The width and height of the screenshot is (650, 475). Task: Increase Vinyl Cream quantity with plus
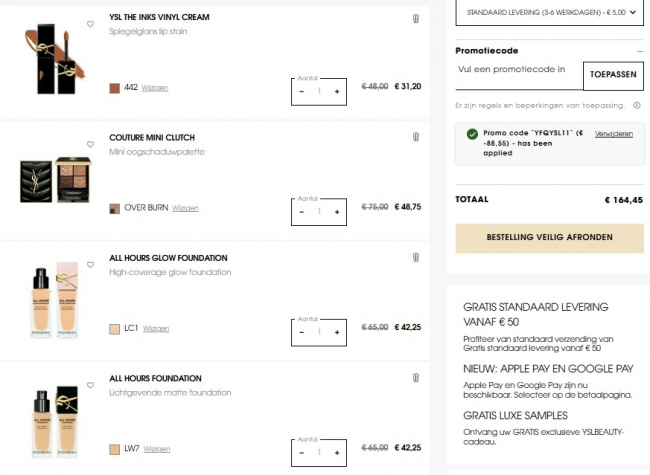[337, 92]
